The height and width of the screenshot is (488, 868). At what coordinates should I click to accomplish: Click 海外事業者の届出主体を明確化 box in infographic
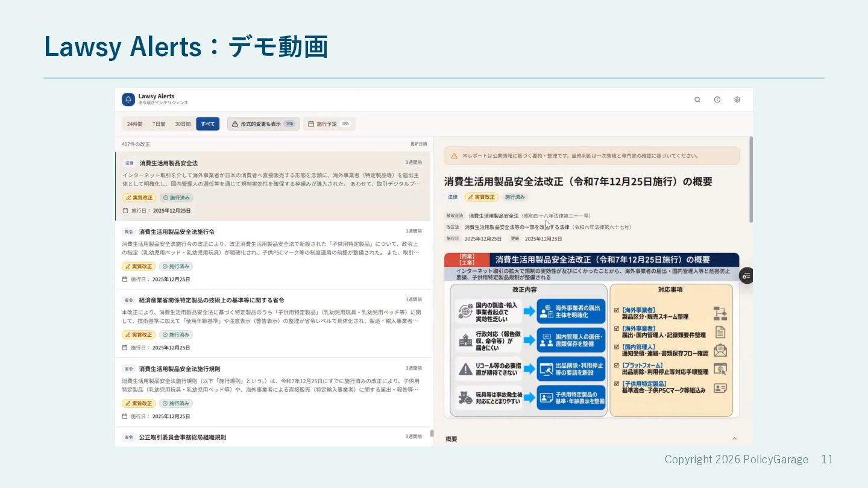[571, 311]
